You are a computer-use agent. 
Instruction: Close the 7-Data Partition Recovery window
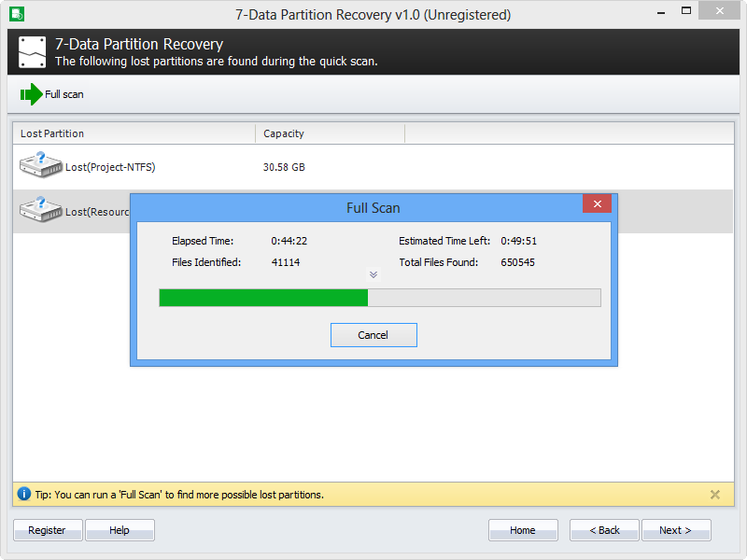tap(719, 10)
